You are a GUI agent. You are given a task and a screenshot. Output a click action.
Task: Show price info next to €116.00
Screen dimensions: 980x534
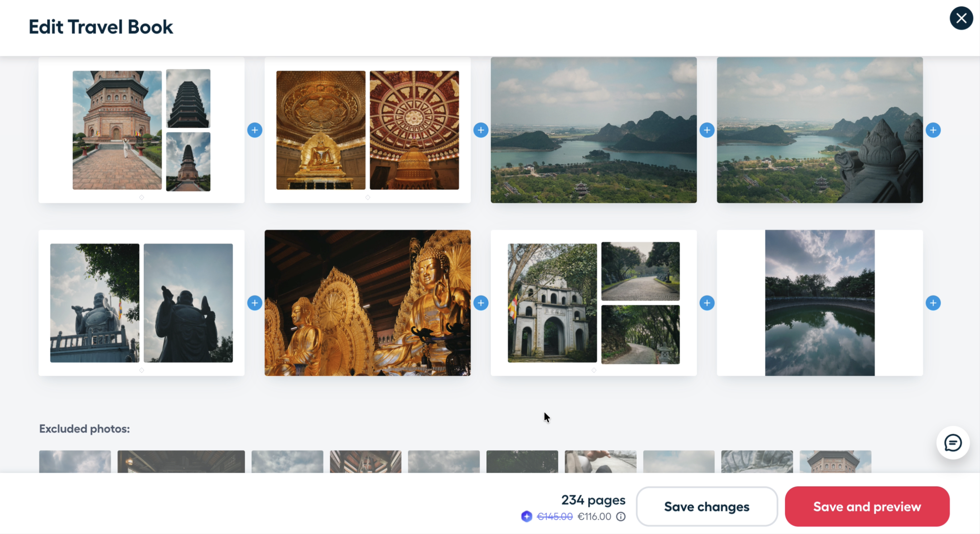click(x=620, y=517)
